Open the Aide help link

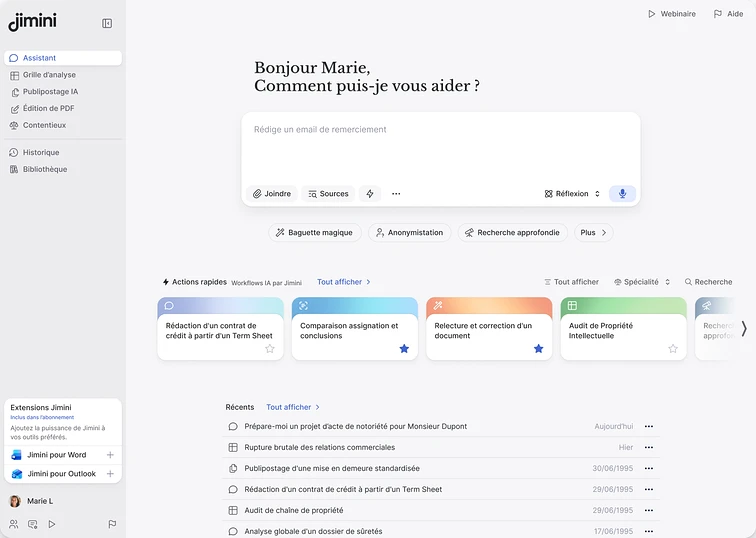click(728, 14)
